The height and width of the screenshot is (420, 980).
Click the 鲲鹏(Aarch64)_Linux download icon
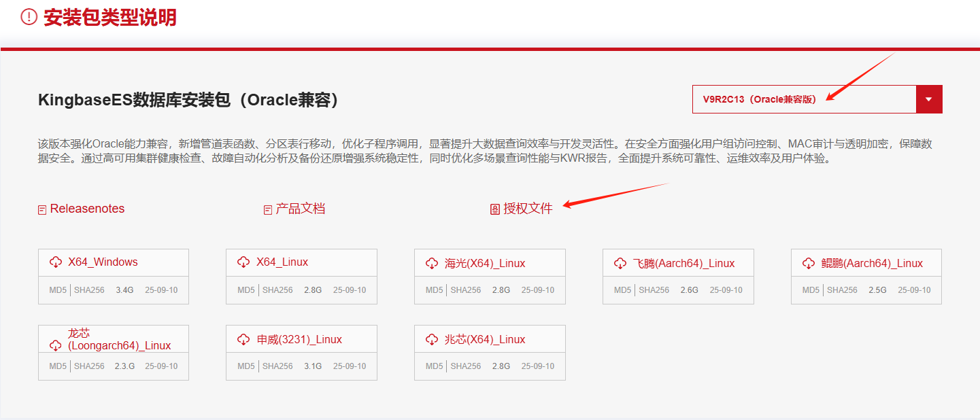809,264
